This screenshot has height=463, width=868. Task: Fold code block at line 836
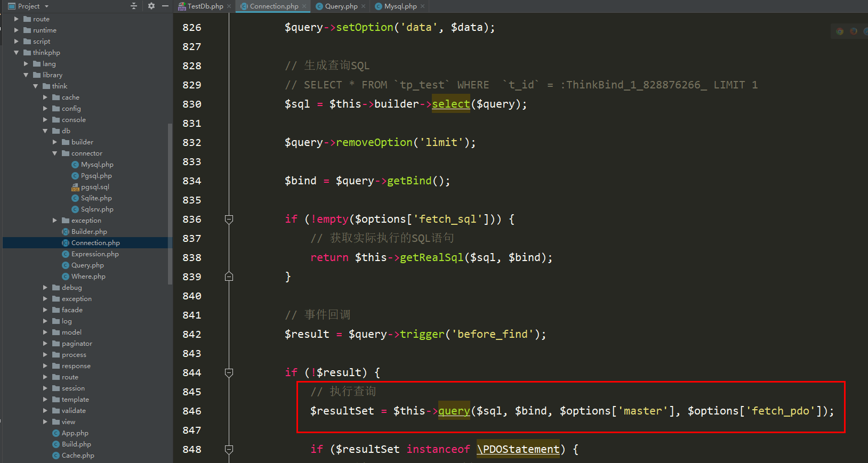[x=229, y=219]
